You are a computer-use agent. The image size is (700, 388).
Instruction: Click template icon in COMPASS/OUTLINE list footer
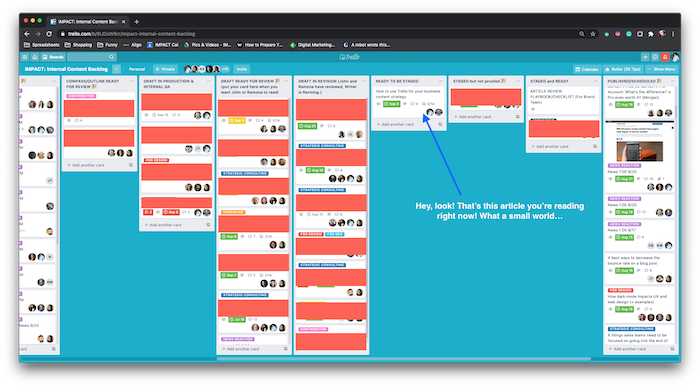click(131, 165)
